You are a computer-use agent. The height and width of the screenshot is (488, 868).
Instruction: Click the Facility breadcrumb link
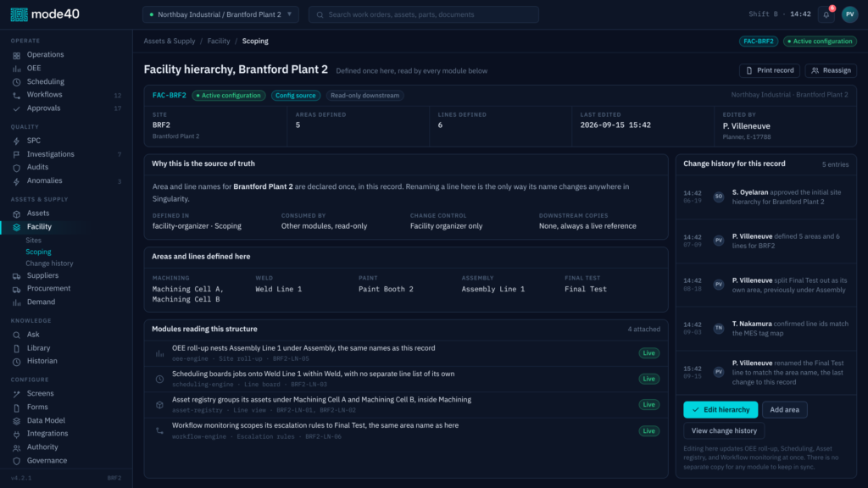pos(219,41)
